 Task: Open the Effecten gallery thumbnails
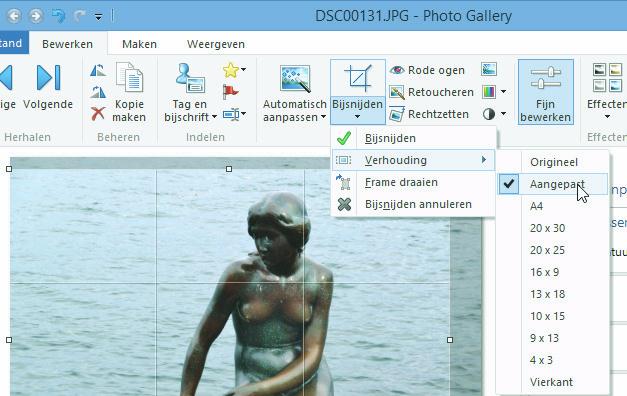tap(607, 78)
